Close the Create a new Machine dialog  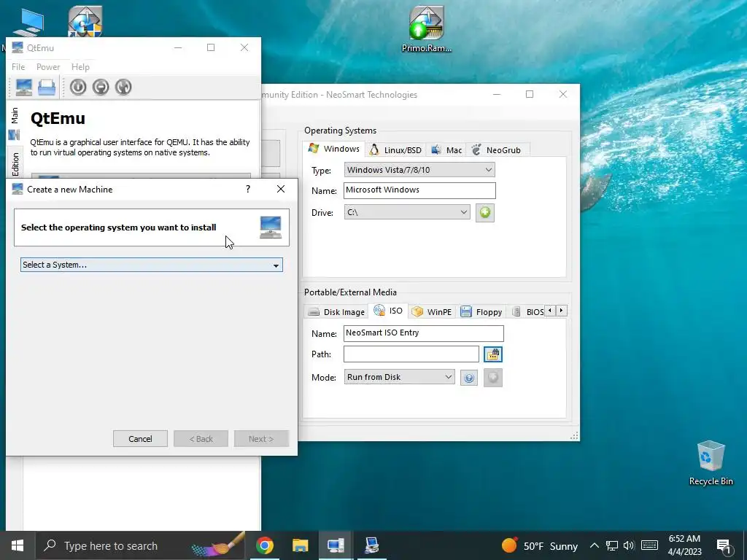click(281, 189)
